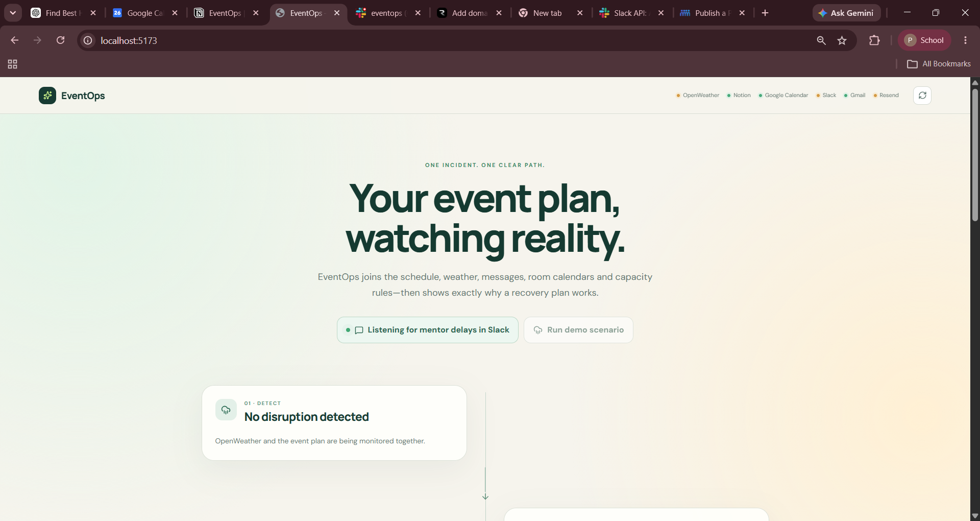Click Ask Gemini button
Screen dimensions: 980x521
(846, 13)
